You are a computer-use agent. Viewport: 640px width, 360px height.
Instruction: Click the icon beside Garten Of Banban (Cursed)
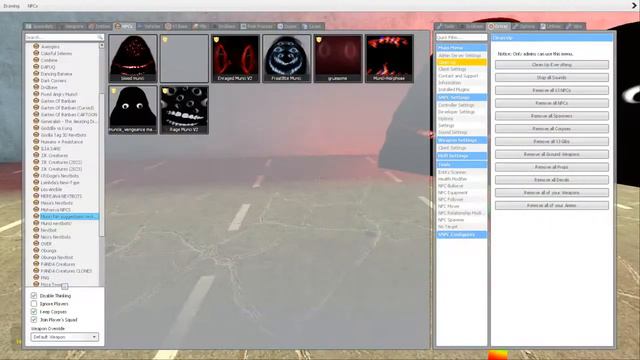pyautogui.click(x=36, y=108)
